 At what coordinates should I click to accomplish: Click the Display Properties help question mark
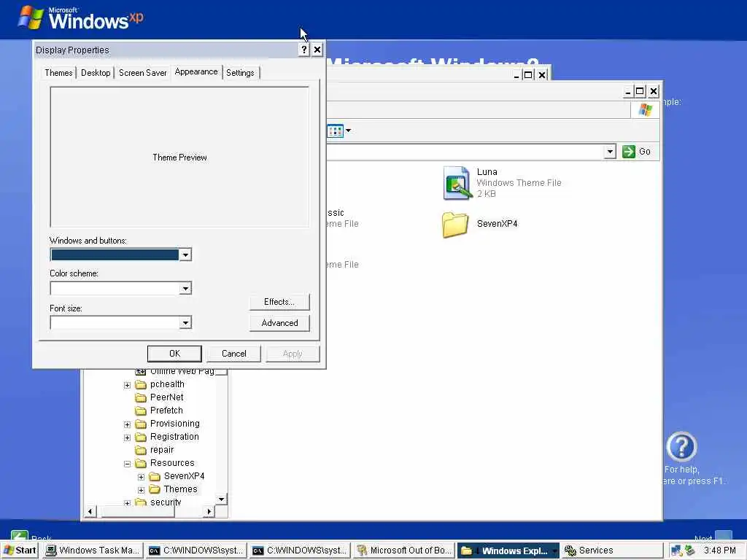click(304, 50)
